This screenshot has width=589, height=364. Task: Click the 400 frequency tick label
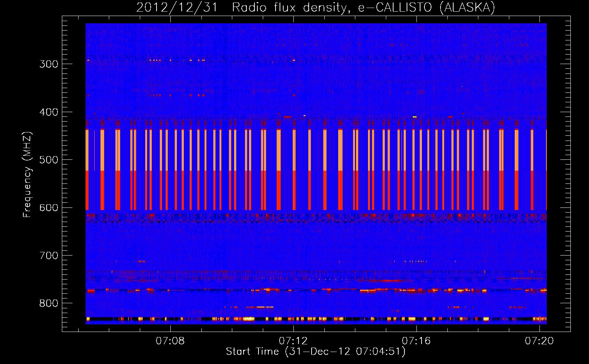click(x=49, y=112)
